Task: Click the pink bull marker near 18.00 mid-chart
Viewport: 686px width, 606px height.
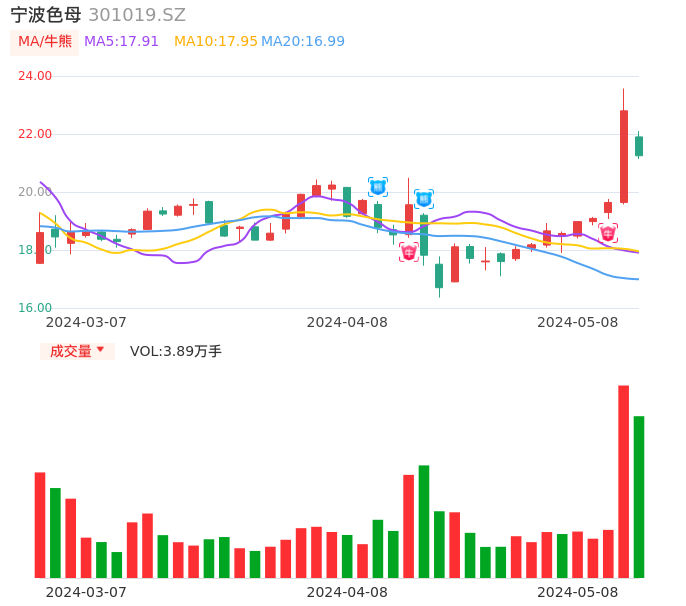Action: (409, 252)
